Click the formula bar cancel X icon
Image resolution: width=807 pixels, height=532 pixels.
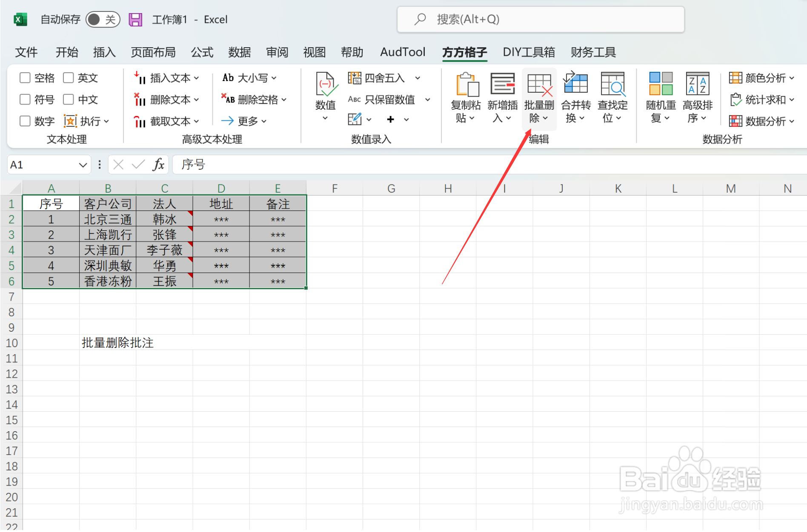(x=119, y=165)
